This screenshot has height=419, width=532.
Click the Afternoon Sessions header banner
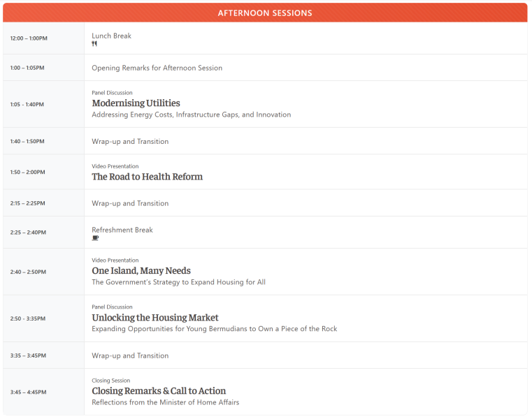(x=265, y=13)
